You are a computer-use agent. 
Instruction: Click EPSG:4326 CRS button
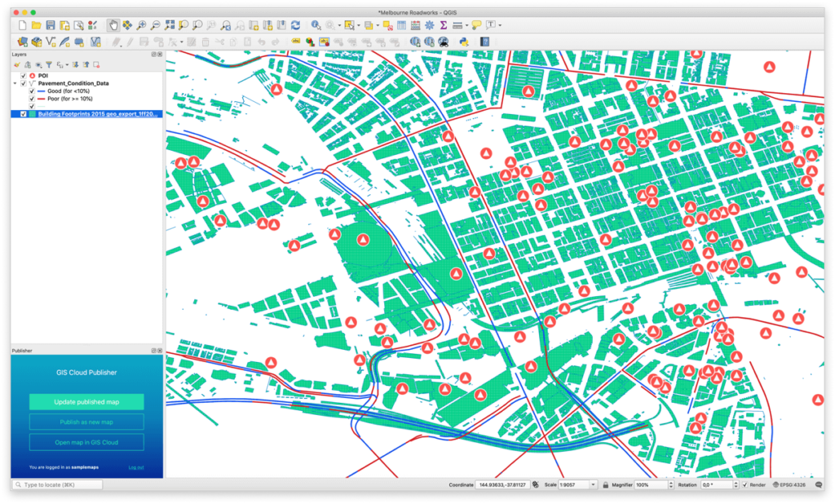(x=789, y=484)
